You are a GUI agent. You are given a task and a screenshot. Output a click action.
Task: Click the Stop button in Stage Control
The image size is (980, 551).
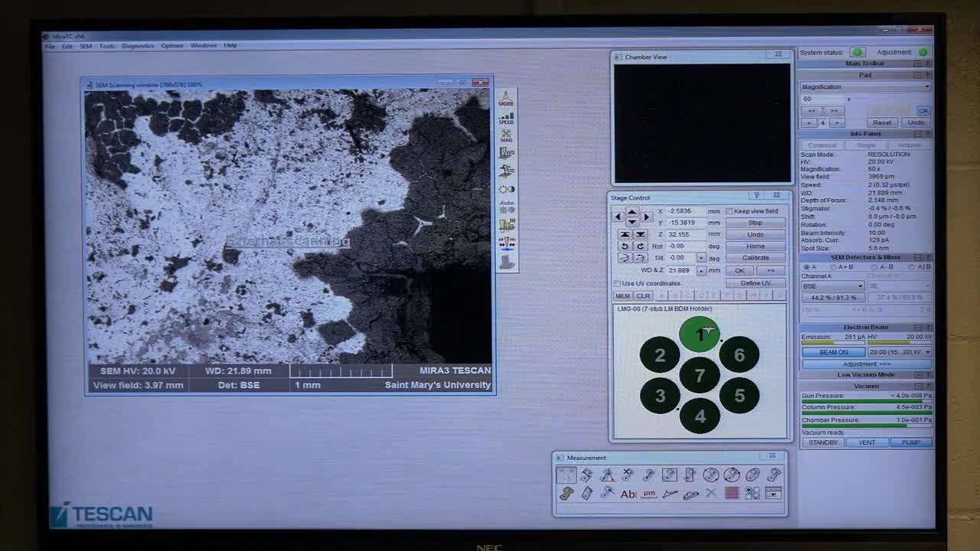pyautogui.click(x=755, y=223)
